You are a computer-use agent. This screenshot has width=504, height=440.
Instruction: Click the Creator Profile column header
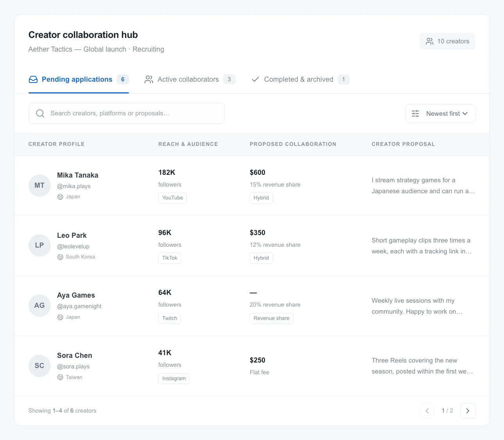(56, 144)
